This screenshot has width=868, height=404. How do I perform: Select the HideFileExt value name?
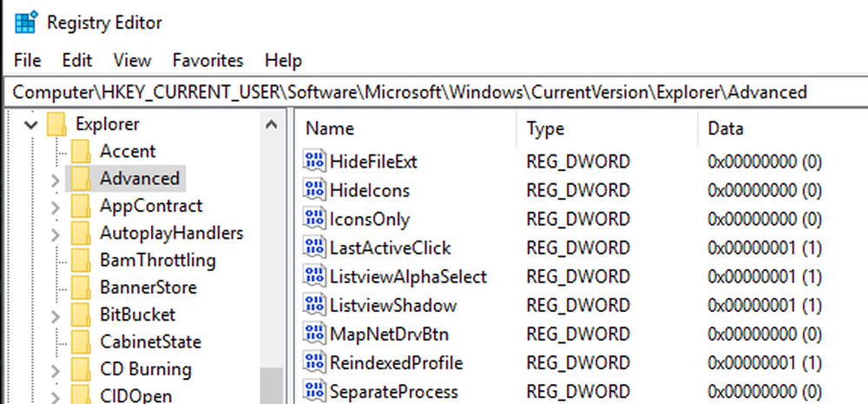pyautogui.click(x=373, y=162)
